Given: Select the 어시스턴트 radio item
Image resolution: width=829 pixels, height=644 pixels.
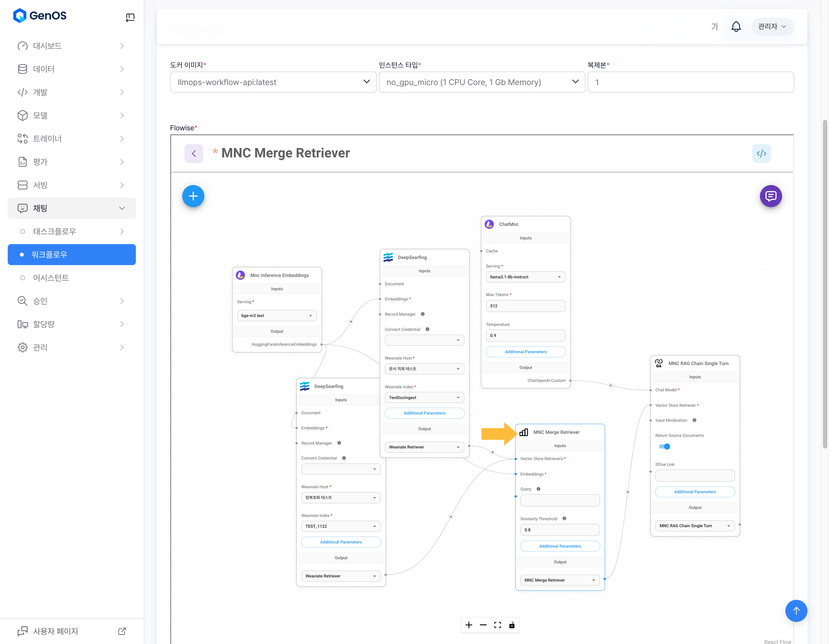Looking at the screenshot, I should 51,278.
